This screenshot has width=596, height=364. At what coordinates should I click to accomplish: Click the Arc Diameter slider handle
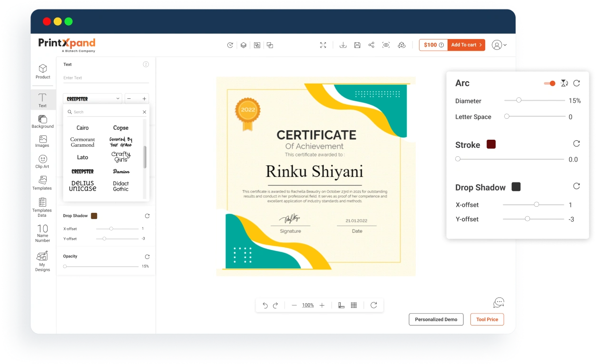click(519, 100)
